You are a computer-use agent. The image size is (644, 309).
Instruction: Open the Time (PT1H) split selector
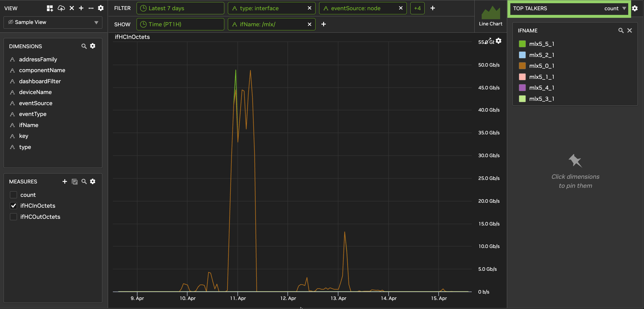click(x=180, y=24)
